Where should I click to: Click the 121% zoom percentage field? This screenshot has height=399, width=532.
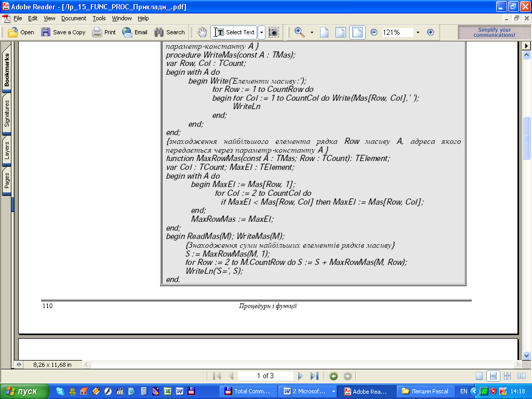coord(397,32)
